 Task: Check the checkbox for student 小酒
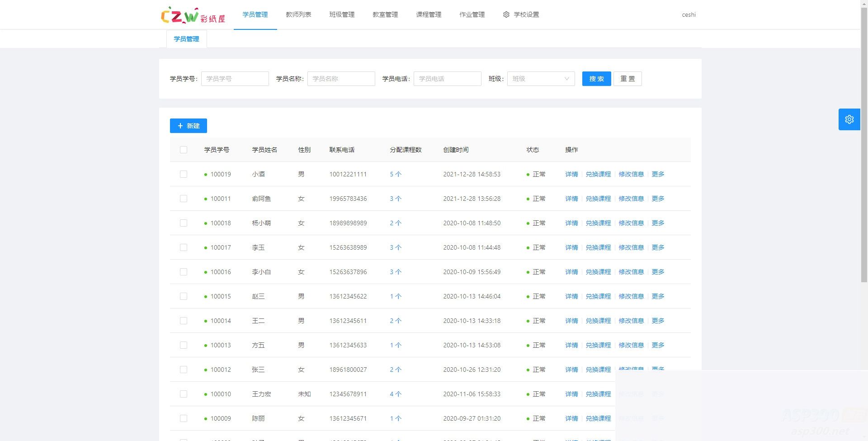(x=184, y=174)
